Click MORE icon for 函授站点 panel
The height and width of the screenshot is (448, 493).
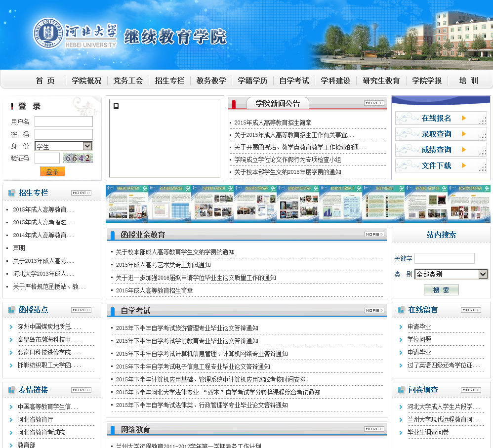tap(81, 310)
